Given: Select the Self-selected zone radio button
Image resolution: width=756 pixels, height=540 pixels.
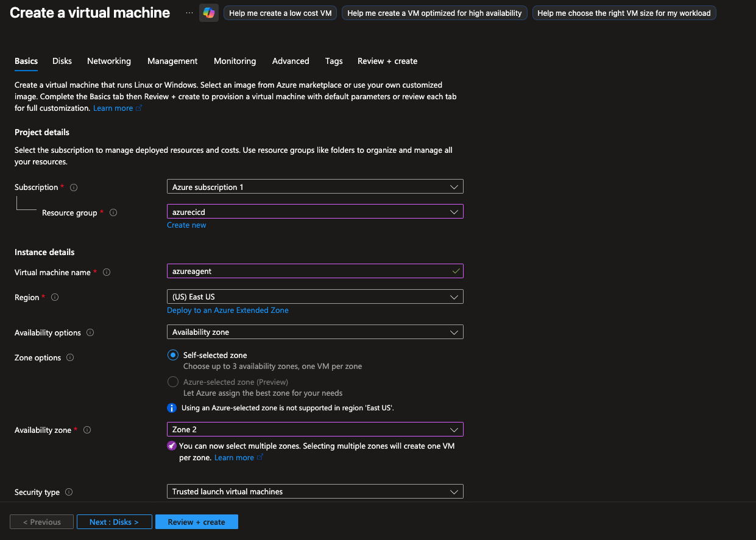Looking at the screenshot, I should (173, 356).
